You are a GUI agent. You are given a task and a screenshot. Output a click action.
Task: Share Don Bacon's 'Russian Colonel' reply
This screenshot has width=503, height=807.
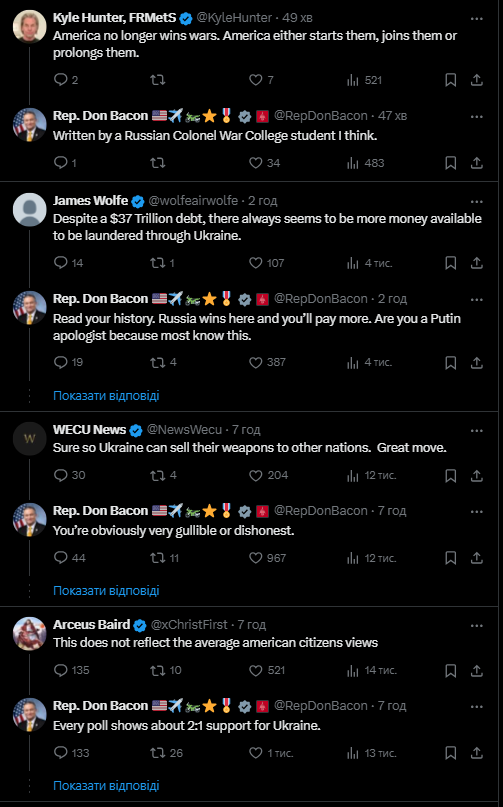click(x=477, y=163)
